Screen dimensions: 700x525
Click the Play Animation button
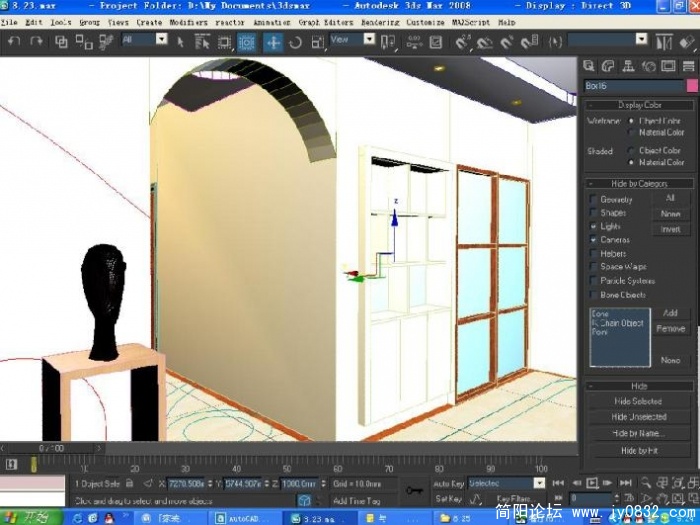[x=592, y=483]
